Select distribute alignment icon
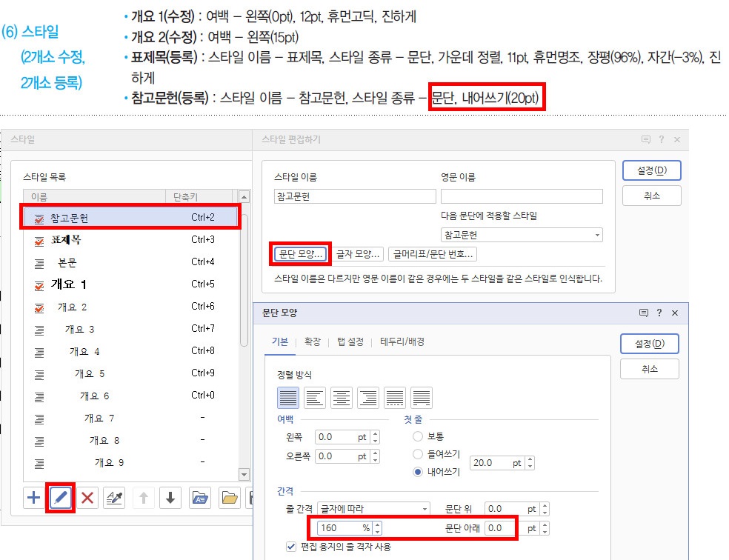 tap(395, 398)
